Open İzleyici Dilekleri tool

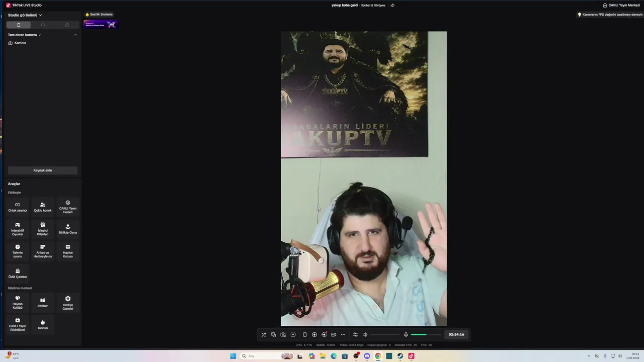point(43,229)
